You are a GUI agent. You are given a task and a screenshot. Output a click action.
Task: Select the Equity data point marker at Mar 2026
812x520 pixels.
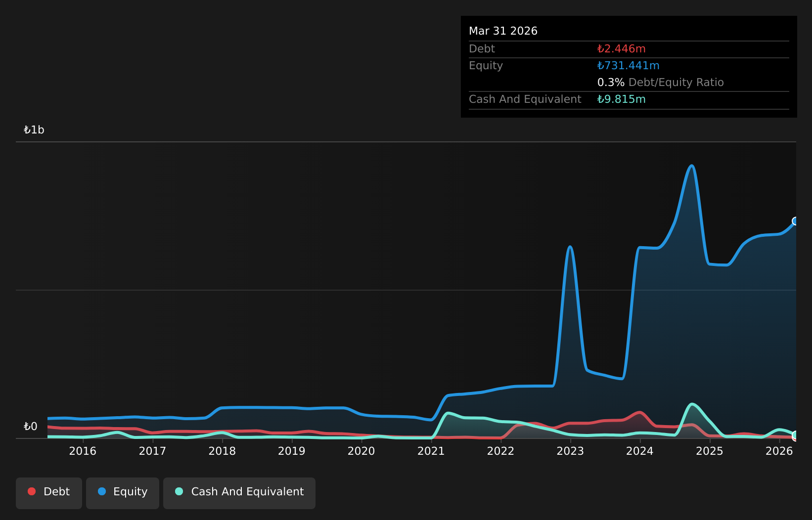coord(796,221)
